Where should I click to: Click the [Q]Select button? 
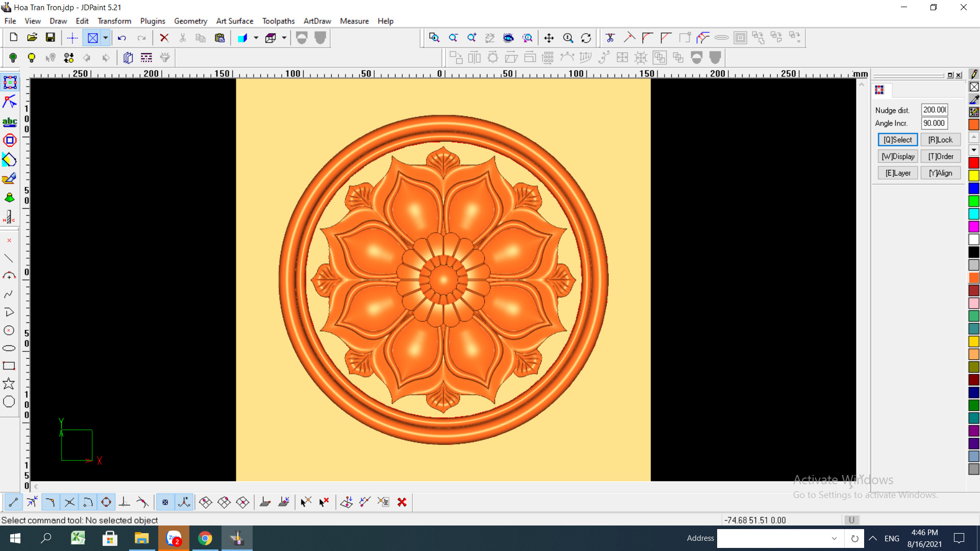click(x=898, y=140)
